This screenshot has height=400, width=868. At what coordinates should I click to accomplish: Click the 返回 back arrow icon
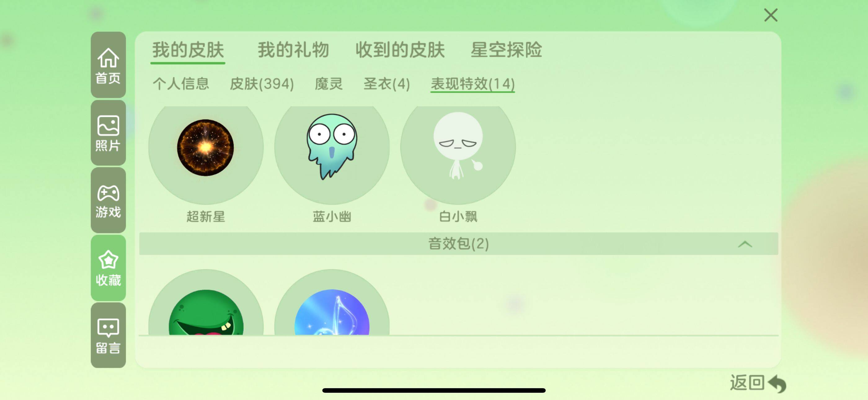777,384
